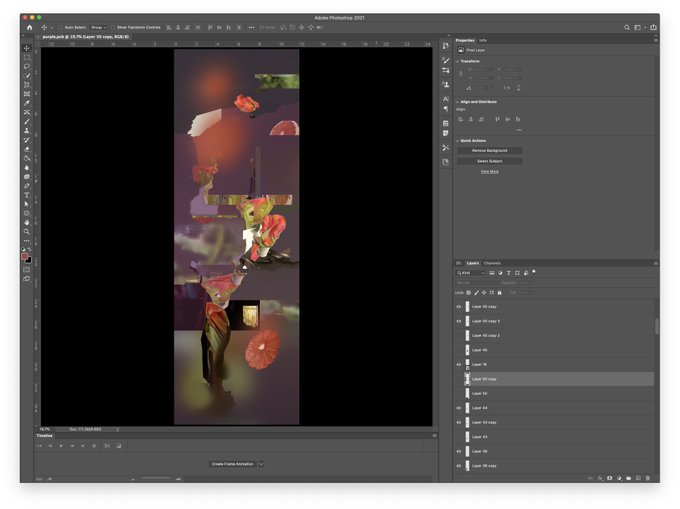Open the View More link
The width and height of the screenshot is (680, 509).
pos(490,172)
